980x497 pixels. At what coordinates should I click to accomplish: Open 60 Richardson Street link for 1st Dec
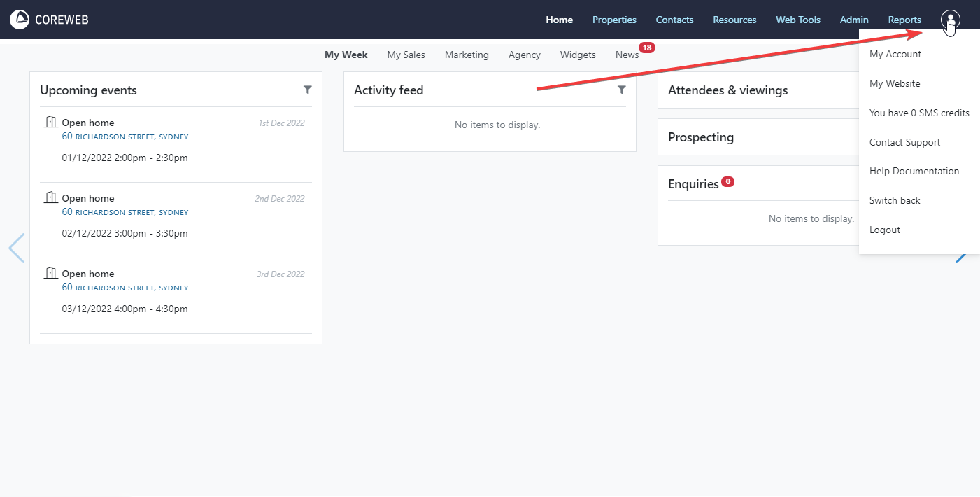[x=125, y=136]
